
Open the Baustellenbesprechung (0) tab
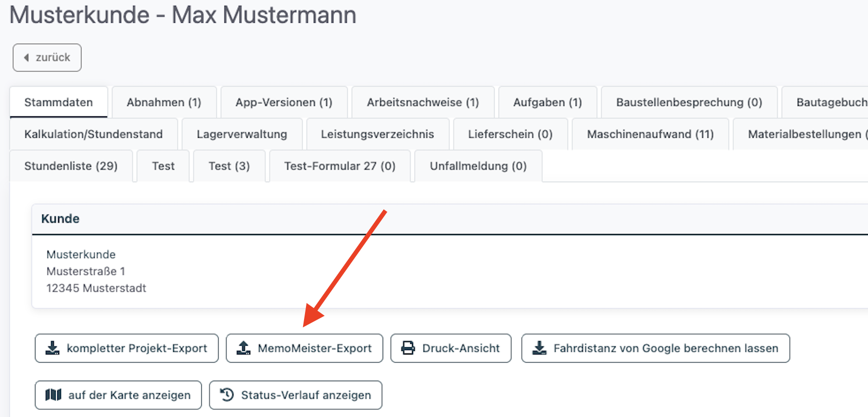pyautogui.click(x=689, y=102)
